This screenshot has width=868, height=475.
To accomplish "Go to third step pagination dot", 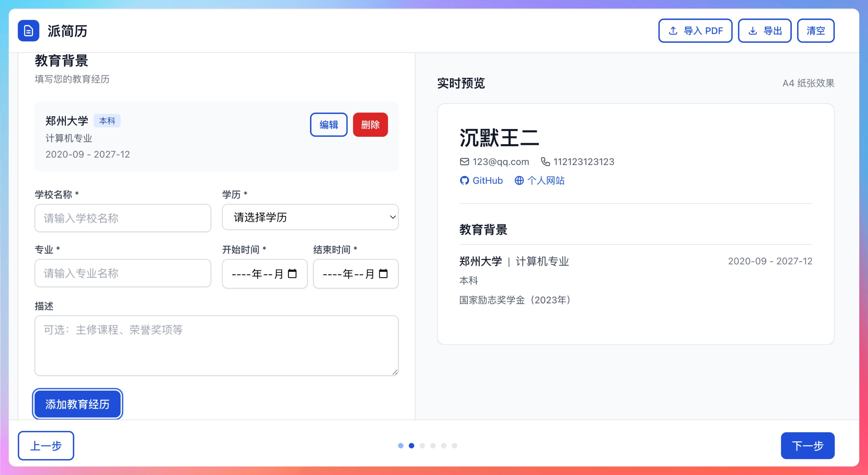I will [422, 446].
